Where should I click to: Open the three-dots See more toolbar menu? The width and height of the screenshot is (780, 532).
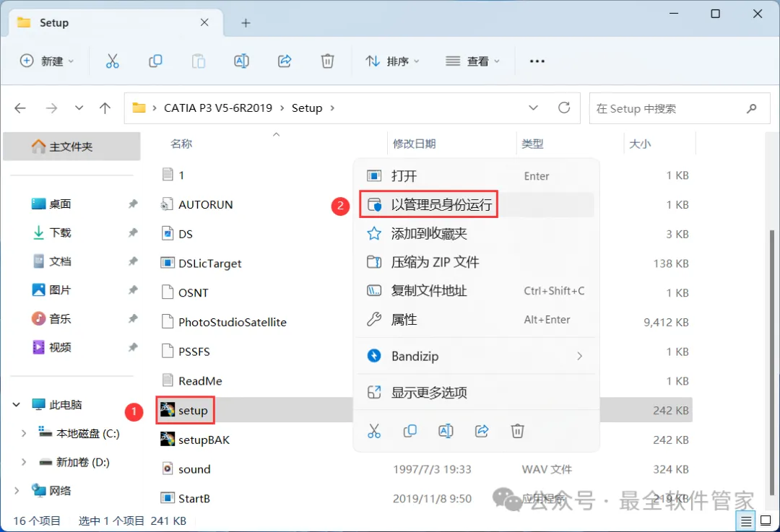click(x=537, y=61)
